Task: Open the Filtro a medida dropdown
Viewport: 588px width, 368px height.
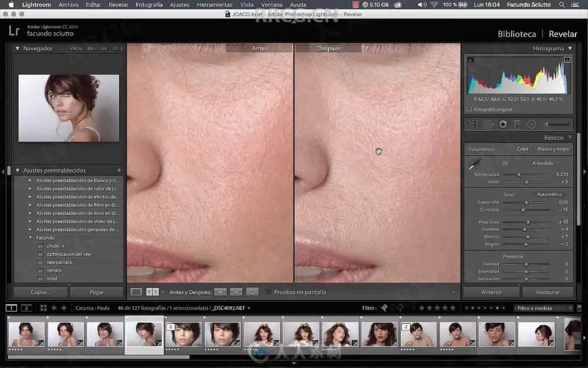Action: (542, 308)
